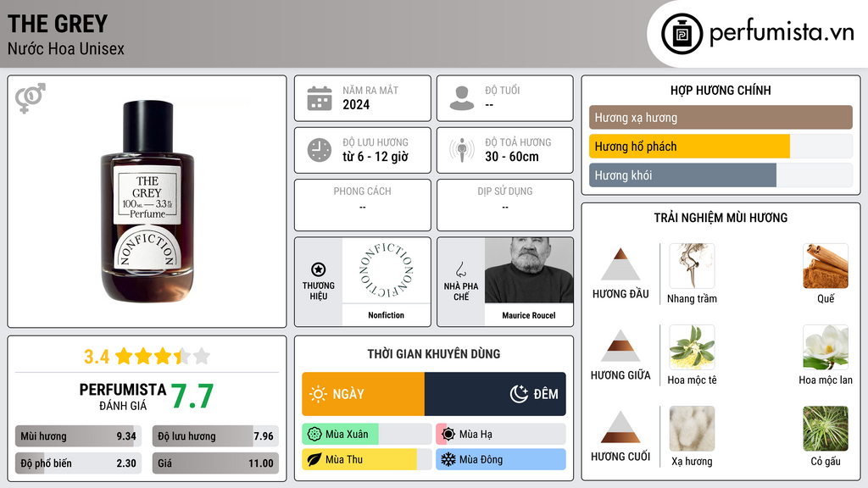Click the Mùa Đông season bar
Image resolution: width=868 pixels, height=488 pixels.
500,460
